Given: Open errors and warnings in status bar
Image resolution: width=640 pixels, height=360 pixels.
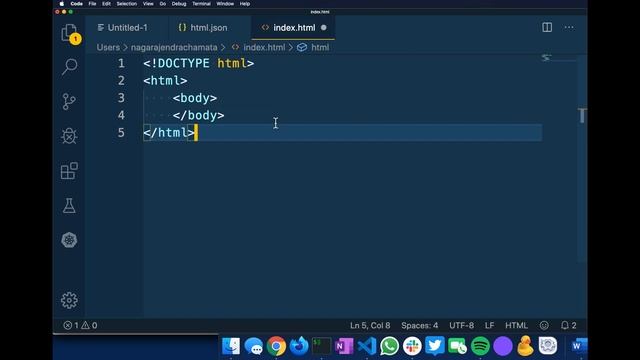Looking at the screenshot, I should [x=80, y=325].
